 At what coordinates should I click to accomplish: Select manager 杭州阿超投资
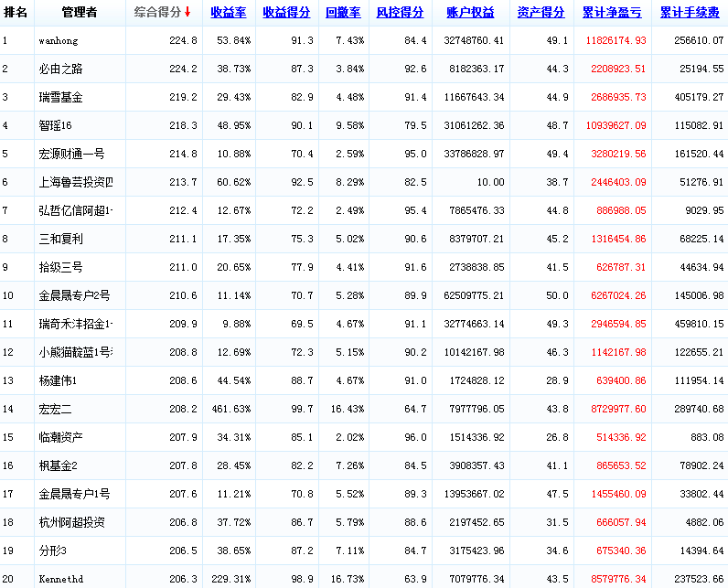pyautogui.click(x=71, y=522)
